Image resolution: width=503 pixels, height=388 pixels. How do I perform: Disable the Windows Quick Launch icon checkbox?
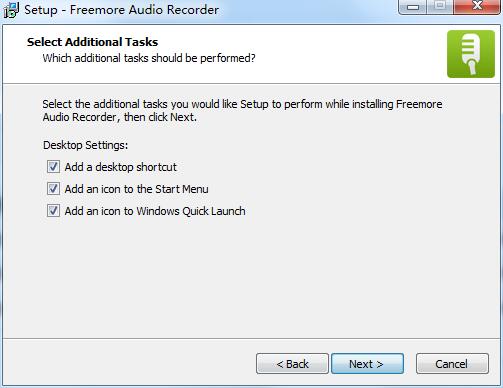point(53,211)
